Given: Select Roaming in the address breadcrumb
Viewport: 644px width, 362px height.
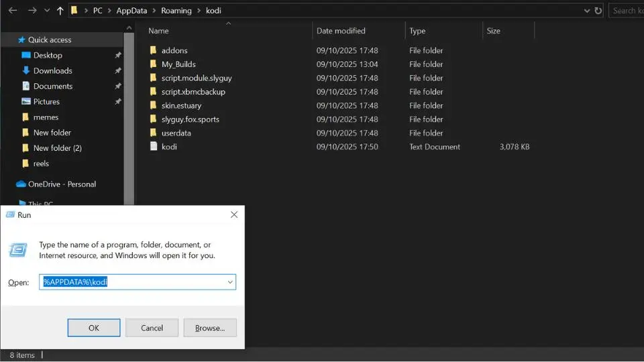Looking at the screenshot, I should pos(176,11).
